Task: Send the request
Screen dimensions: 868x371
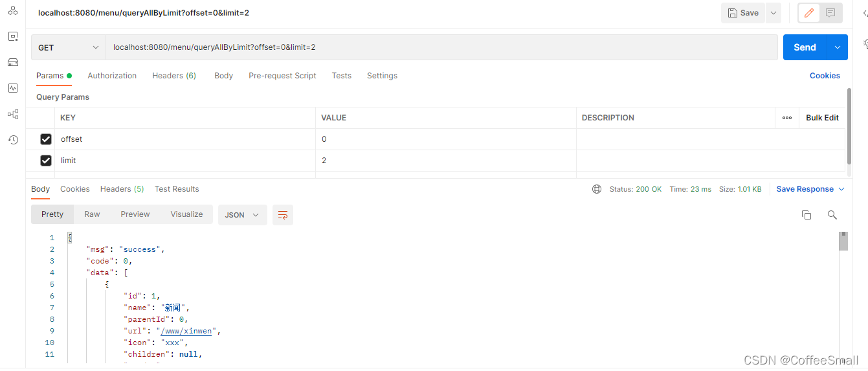Action: click(805, 47)
